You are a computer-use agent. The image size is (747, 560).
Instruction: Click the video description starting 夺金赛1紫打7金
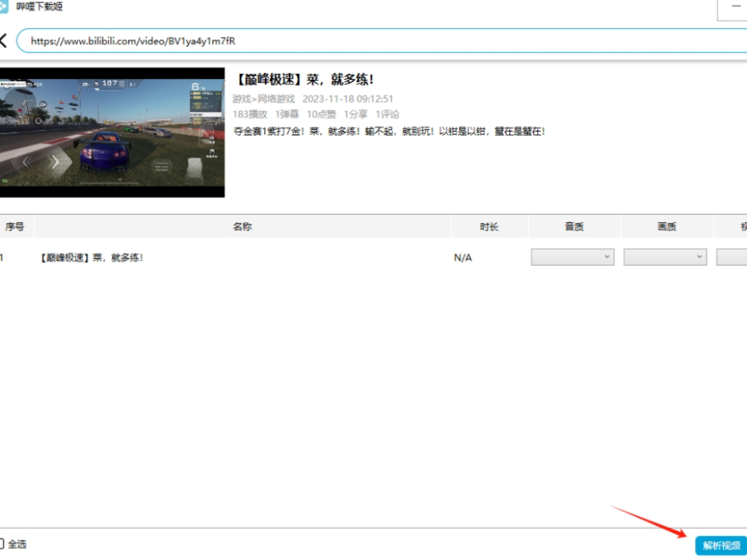tap(389, 131)
